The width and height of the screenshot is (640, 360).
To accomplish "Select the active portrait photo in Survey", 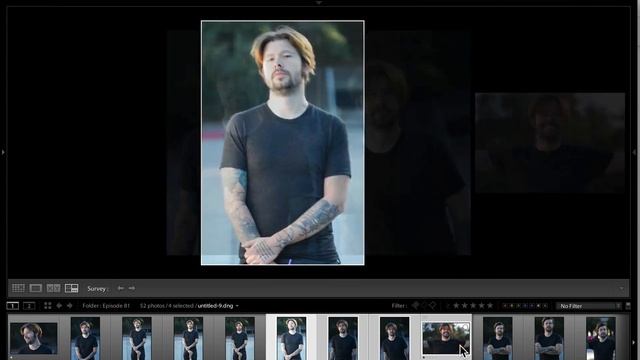I will coord(282,143).
